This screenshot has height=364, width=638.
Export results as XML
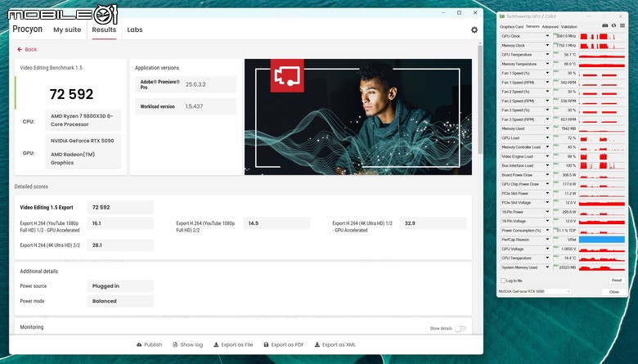pos(335,344)
